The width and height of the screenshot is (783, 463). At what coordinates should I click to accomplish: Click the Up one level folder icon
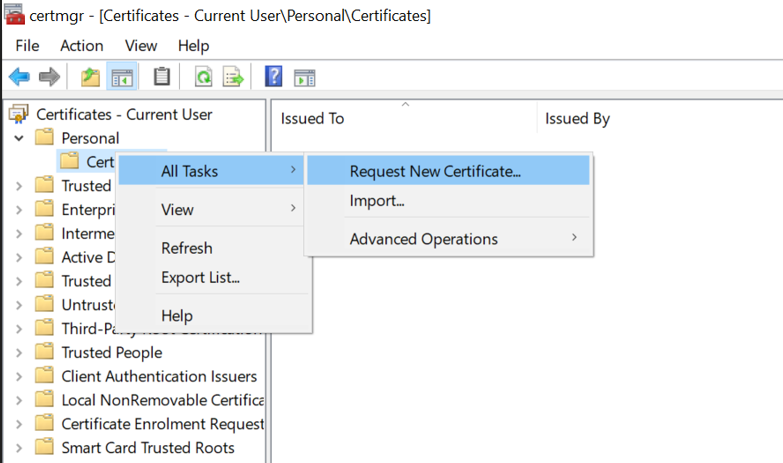tap(91, 77)
